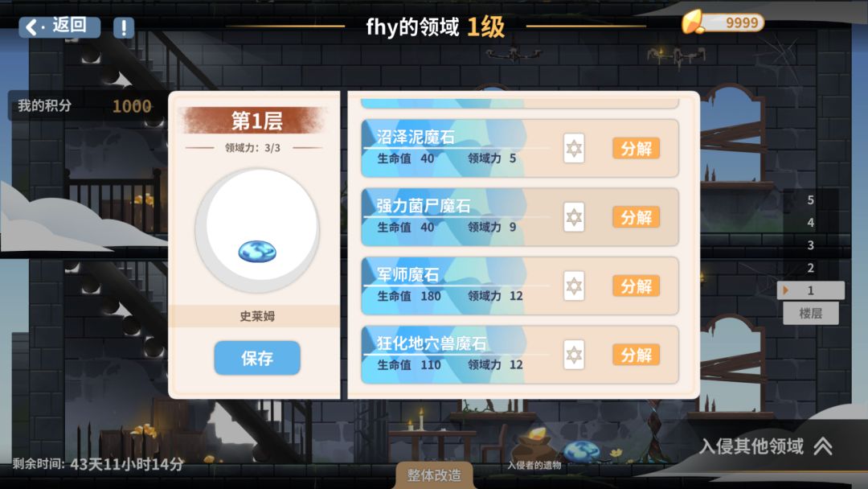868x489 pixels.
Task: Click 分解 for 军师魔石
Action: tap(636, 286)
